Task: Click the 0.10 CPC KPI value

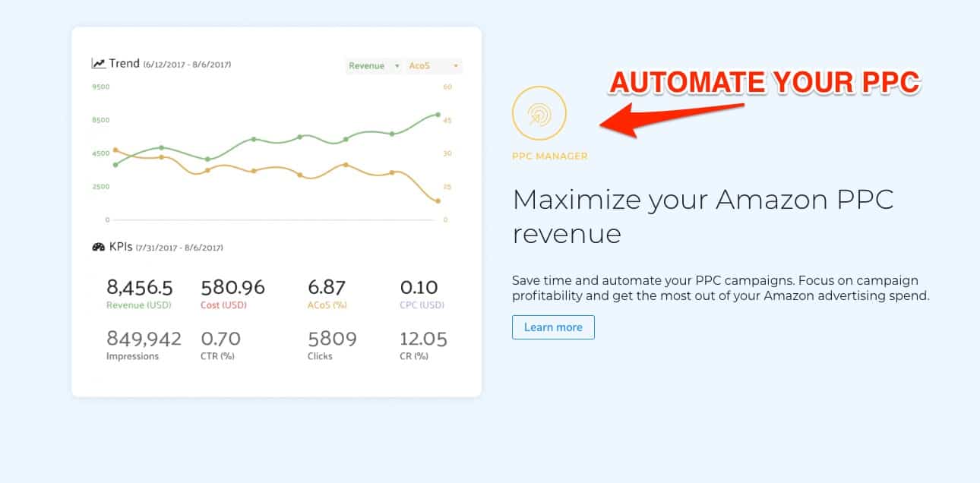Action: point(419,288)
